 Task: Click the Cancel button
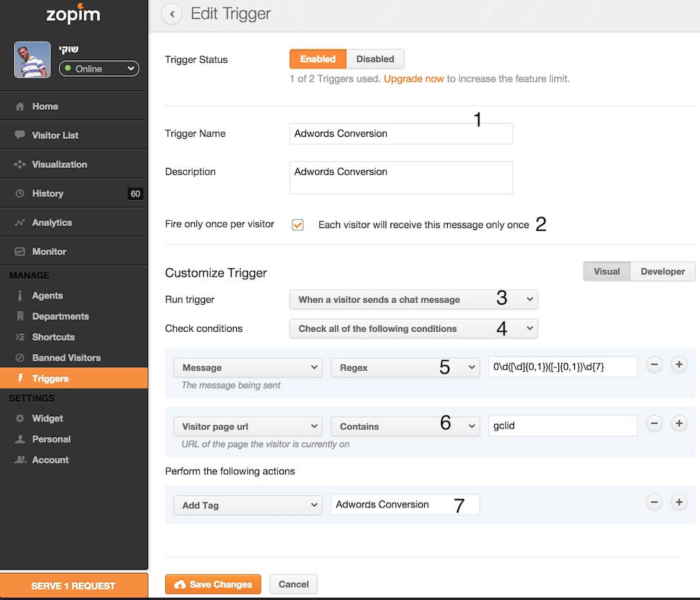(x=293, y=584)
